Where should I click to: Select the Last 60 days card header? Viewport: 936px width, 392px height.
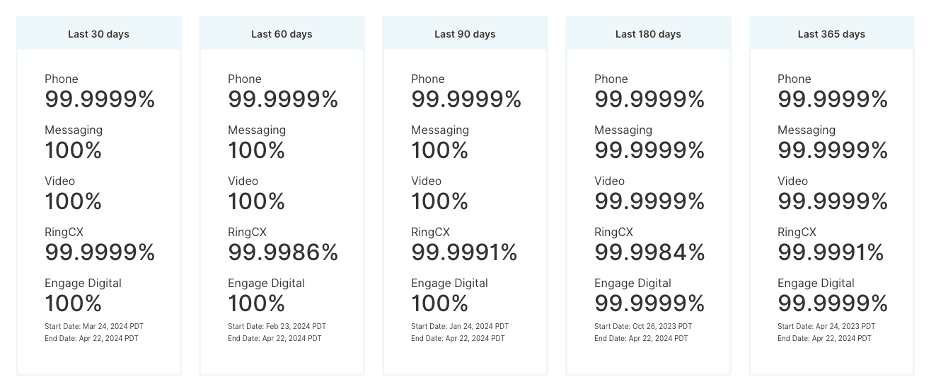pyautogui.click(x=282, y=34)
